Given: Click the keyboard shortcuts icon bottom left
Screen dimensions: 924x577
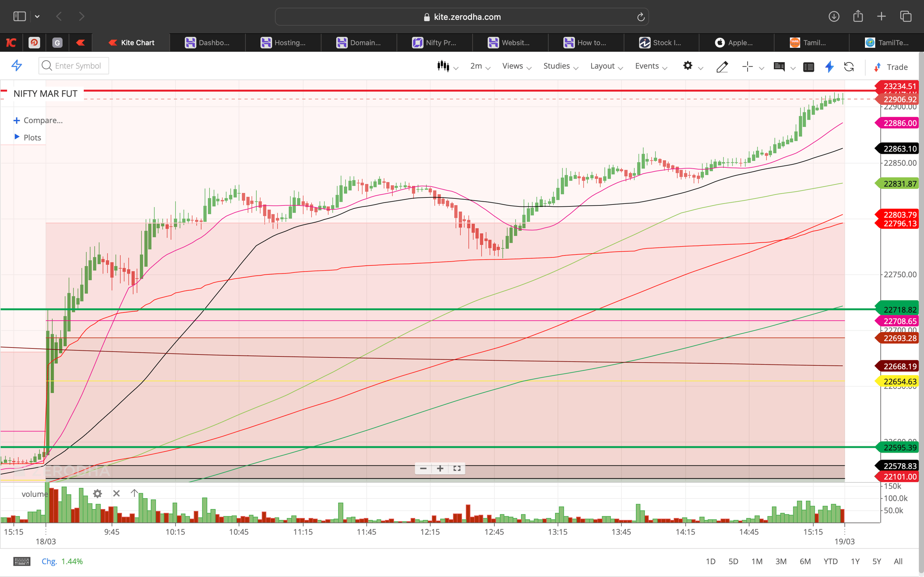Looking at the screenshot, I should point(22,561).
